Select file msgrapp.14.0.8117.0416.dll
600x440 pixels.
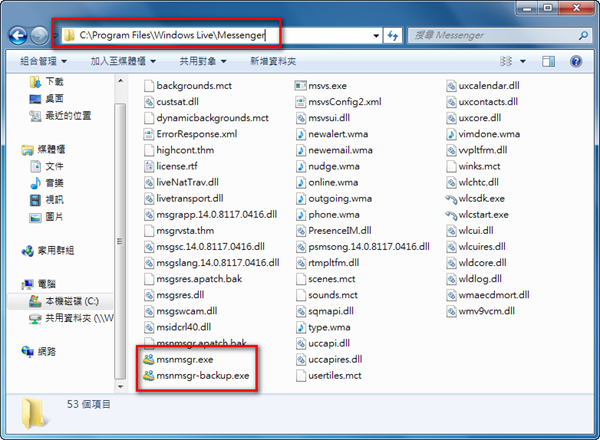(210, 215)
